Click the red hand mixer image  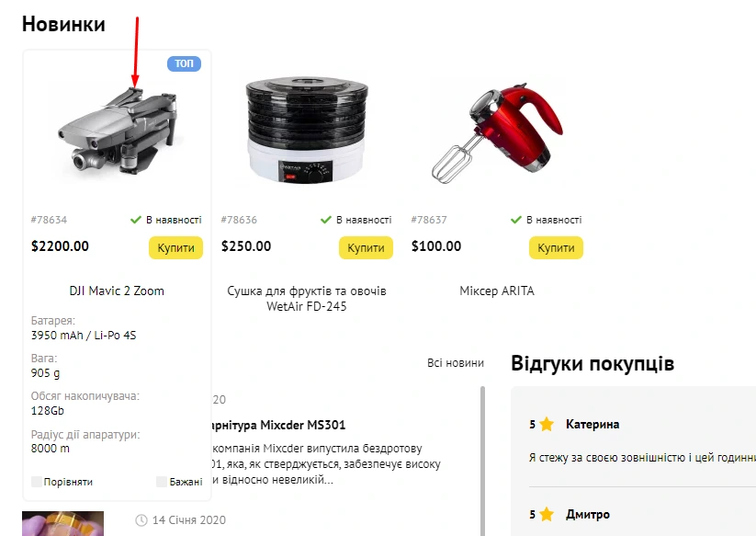pyautogui.click(x=497, y=132)
